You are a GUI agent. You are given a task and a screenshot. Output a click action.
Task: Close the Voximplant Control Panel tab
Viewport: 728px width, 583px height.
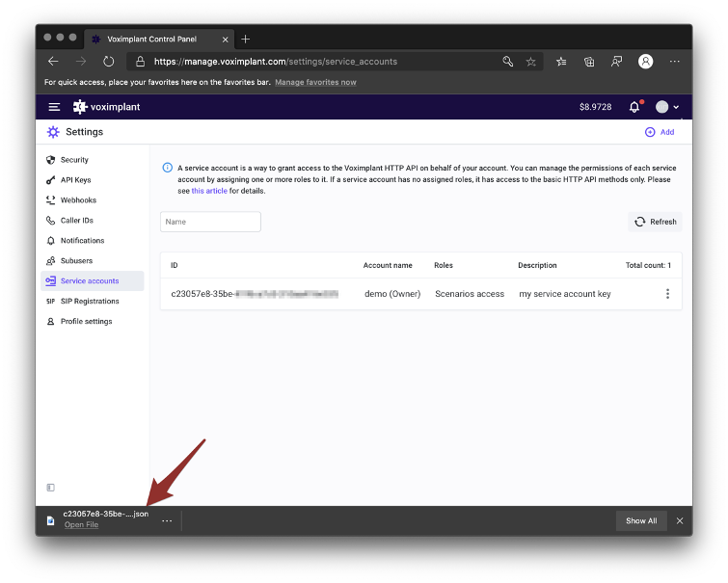pos(226,40)
